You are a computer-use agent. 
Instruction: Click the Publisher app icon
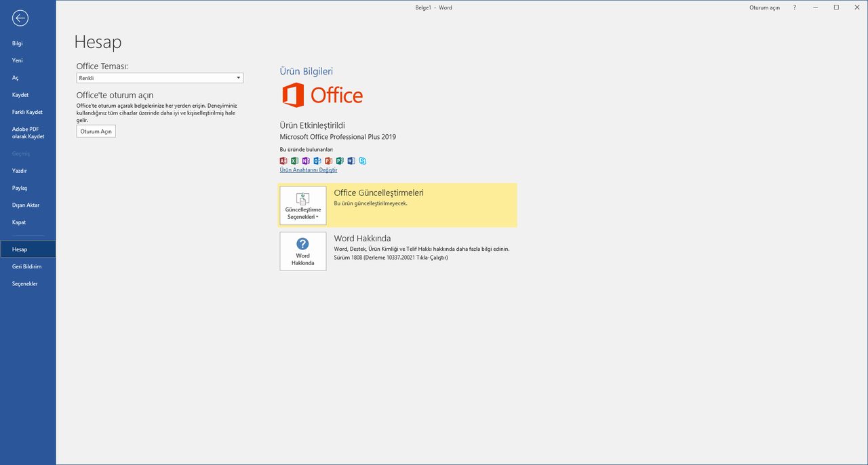pyautogui.click(x=340, y=161)
